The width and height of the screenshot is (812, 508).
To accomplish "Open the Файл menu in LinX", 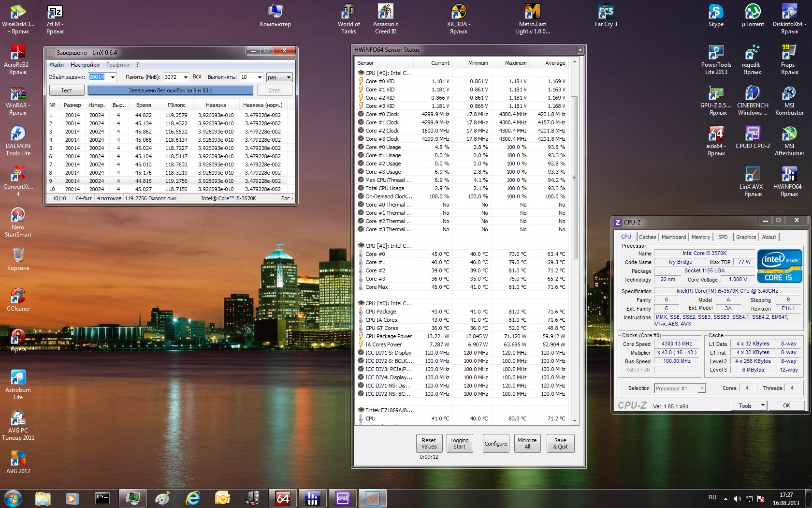I will [57, 65].
